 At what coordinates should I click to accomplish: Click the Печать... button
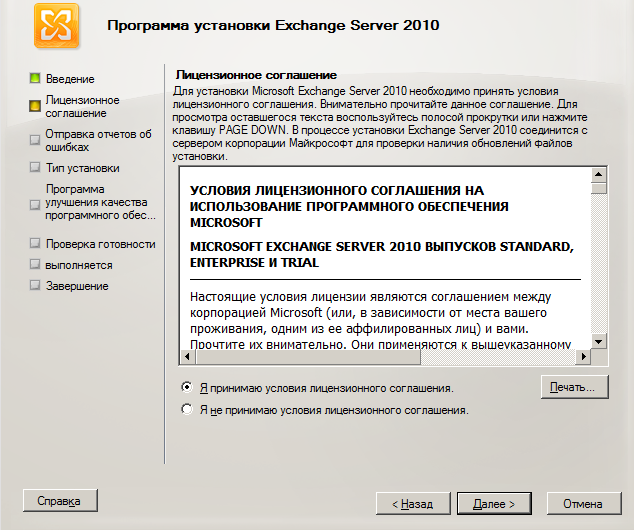(575, 387)
